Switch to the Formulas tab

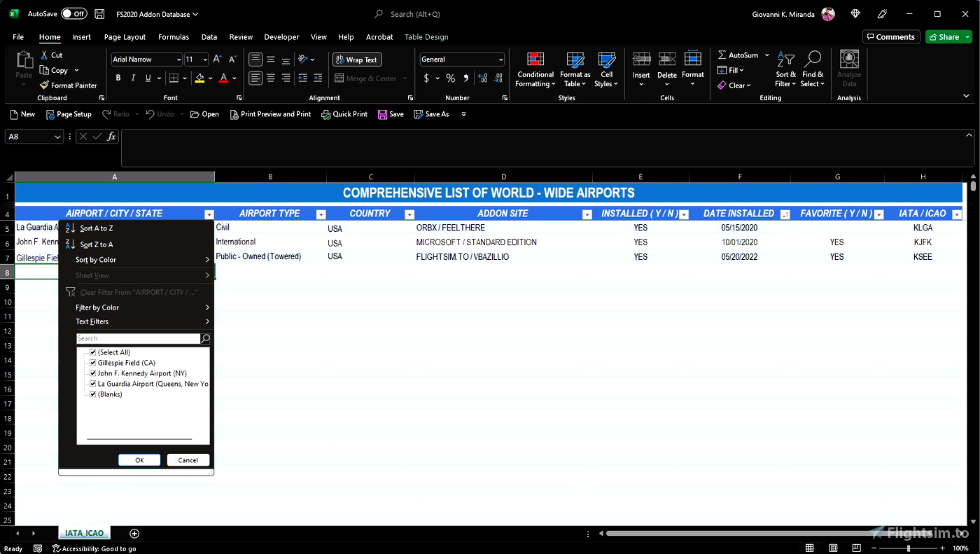(174, 37)
